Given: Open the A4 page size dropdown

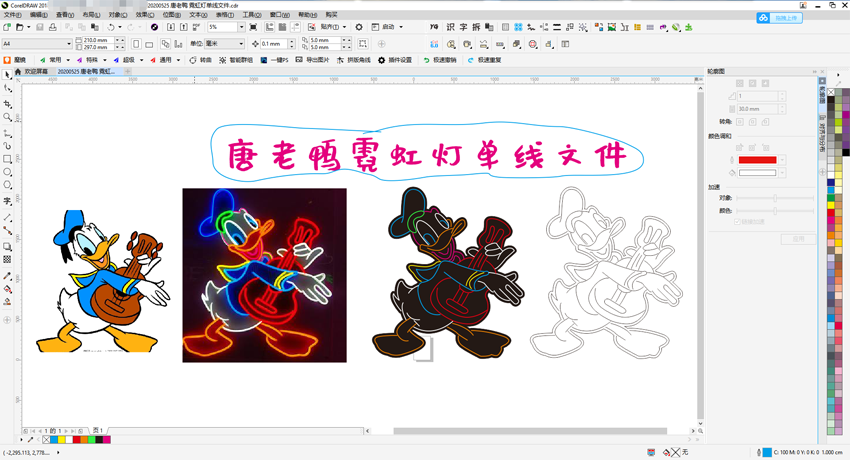Looking at the screenshot, I should (x=69, y=43).
